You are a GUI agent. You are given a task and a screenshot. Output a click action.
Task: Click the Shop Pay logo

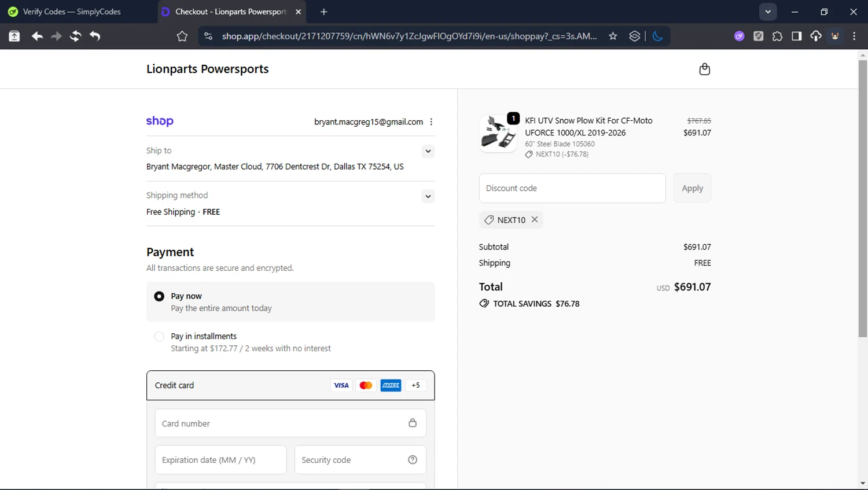(160, 121)
